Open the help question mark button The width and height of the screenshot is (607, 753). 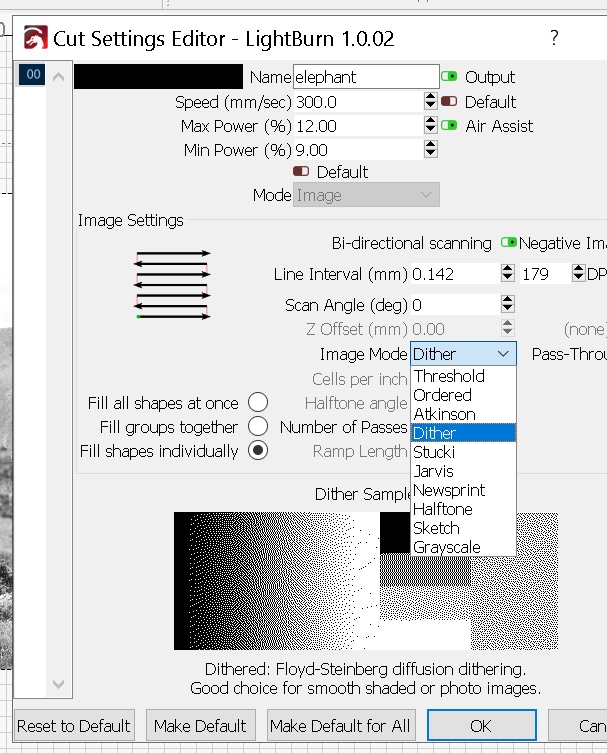(x=554, y=37)
